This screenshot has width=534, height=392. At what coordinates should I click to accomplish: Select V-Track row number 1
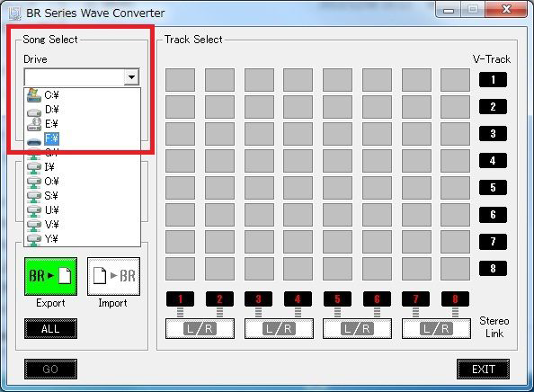click(493, 80)
